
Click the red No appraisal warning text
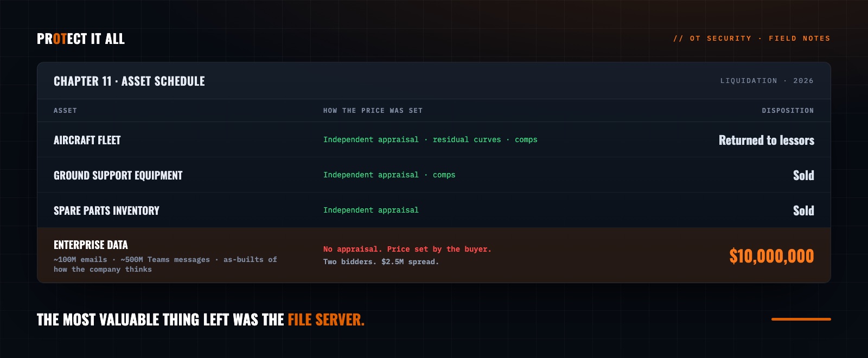tap(407, 250)
